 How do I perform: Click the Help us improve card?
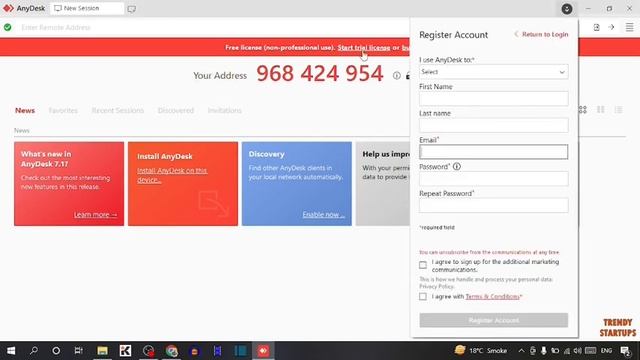tap(383, 184)
